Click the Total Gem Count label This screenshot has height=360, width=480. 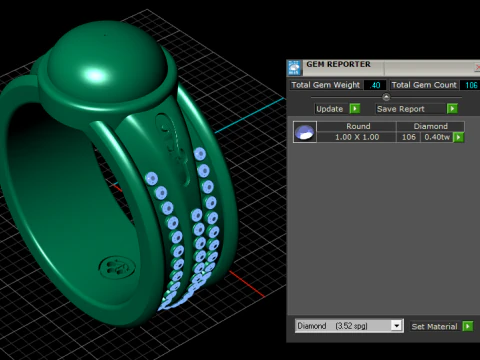click(x=424, y=85)
